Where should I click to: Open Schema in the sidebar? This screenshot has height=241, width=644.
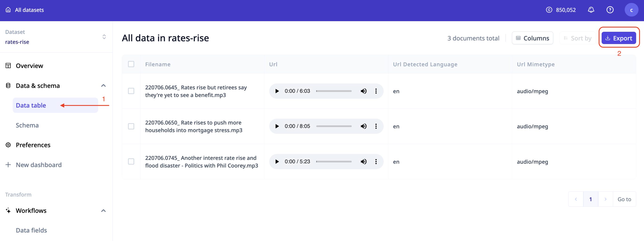27,125
